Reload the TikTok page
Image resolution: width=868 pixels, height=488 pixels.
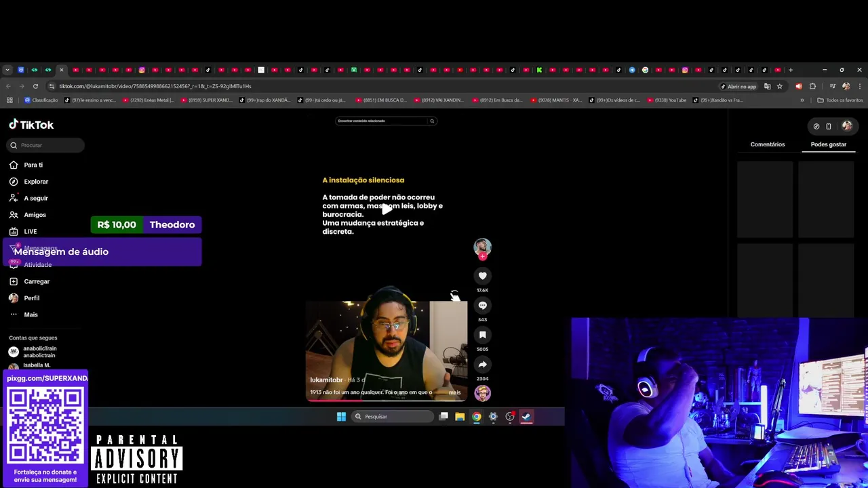pos(35,86)
